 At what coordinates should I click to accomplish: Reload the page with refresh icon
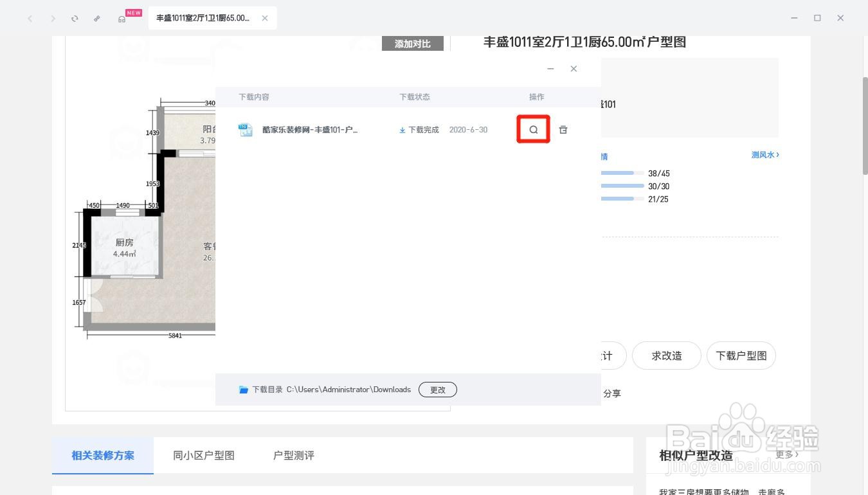click(75, 18)
